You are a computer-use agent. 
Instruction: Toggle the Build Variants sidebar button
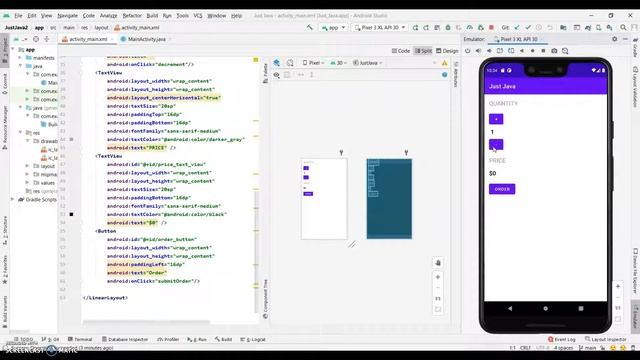(4, 311)
